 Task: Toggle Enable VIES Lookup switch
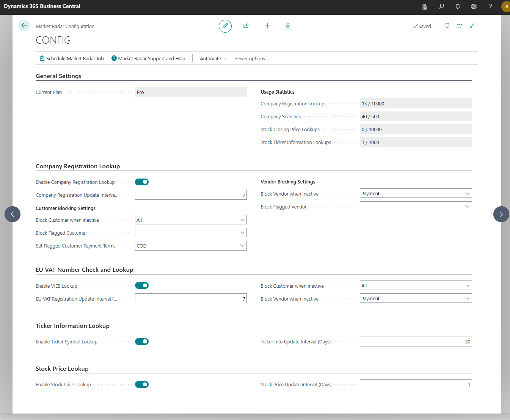pos(142,285)
